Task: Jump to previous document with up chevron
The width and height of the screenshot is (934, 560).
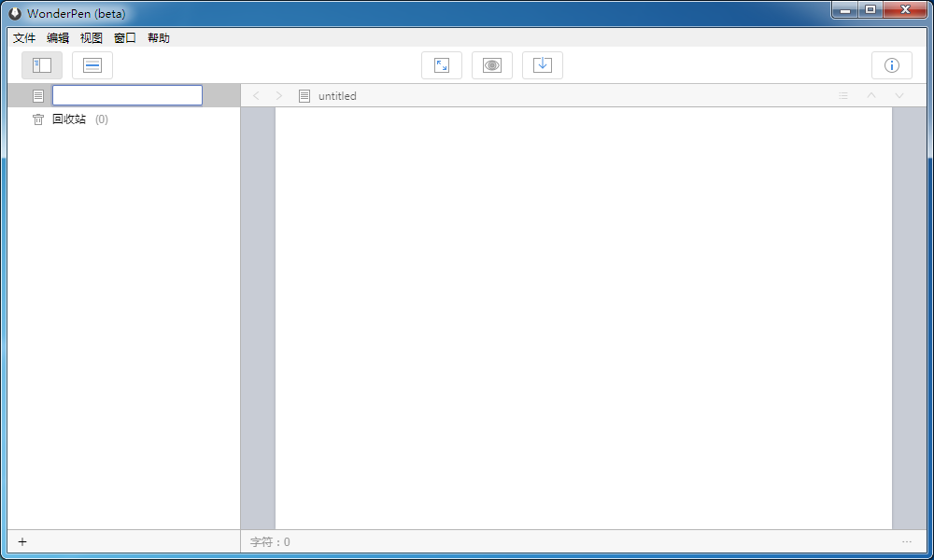Action: tap(871, 95)
